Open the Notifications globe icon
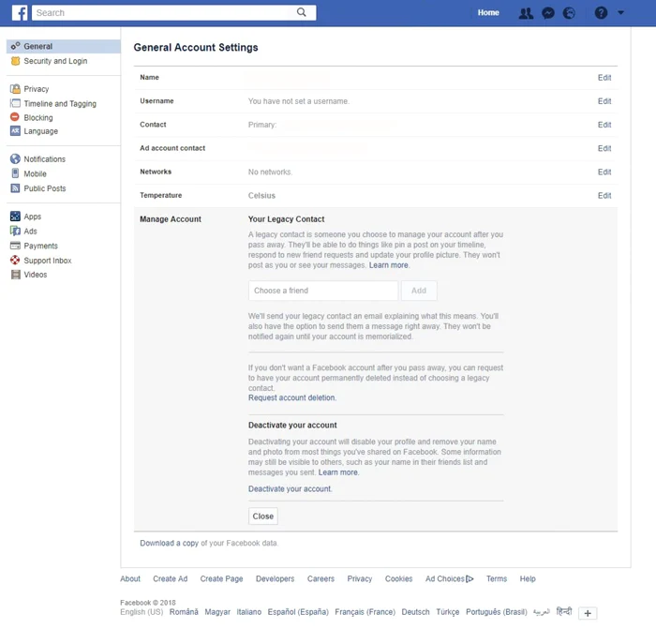Viewport: 656px width, 644px height. pyautogui.click(x=570, y=13)
